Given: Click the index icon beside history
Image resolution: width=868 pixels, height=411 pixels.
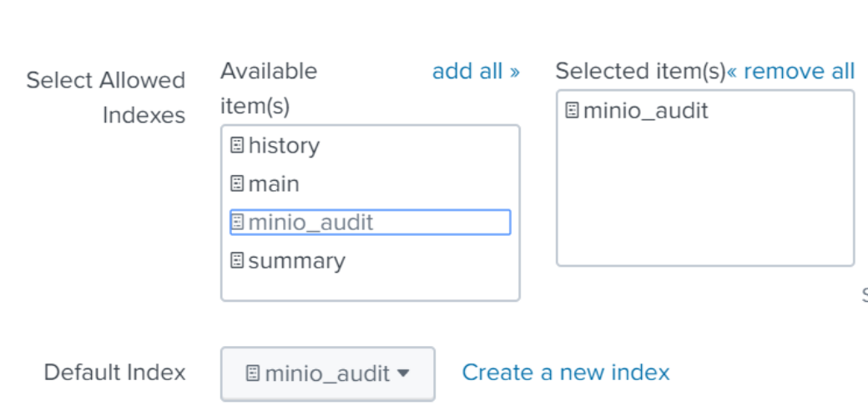Looking at the screenshot, I should [x=237, y=146].
